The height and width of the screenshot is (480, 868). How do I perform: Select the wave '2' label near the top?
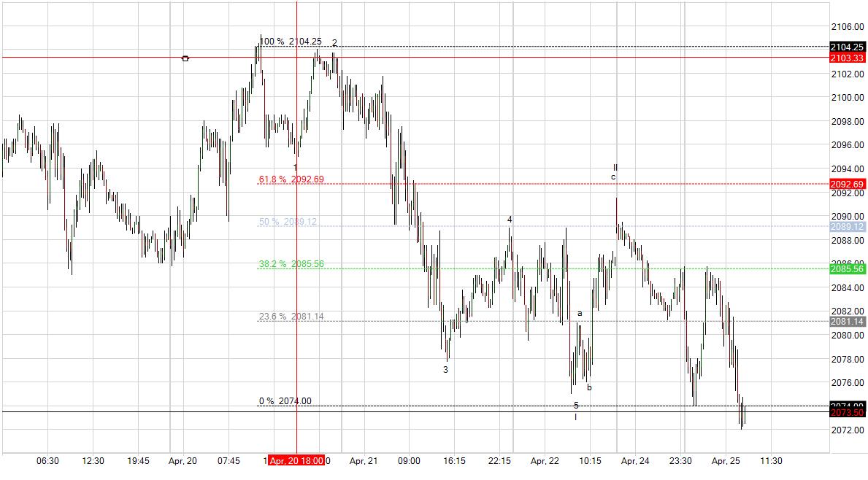(x=334, y=43)
